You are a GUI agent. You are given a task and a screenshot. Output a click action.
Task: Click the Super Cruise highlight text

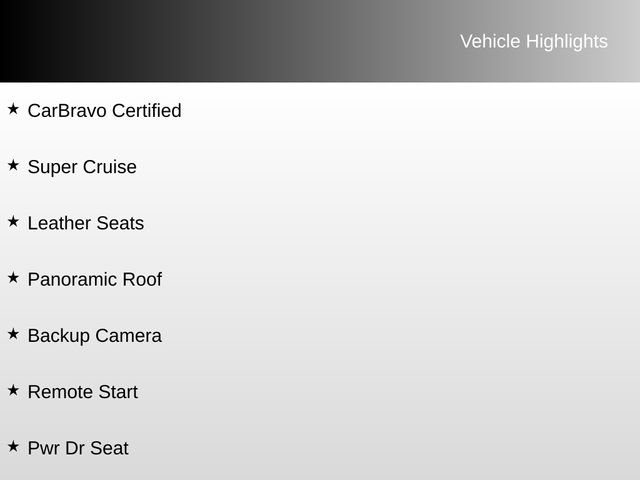point(82,167)
